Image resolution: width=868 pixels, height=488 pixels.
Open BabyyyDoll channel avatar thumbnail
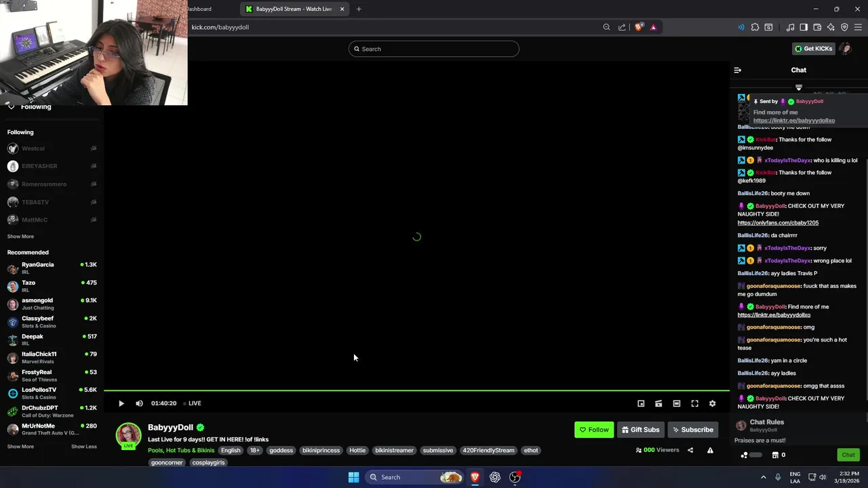128,435
